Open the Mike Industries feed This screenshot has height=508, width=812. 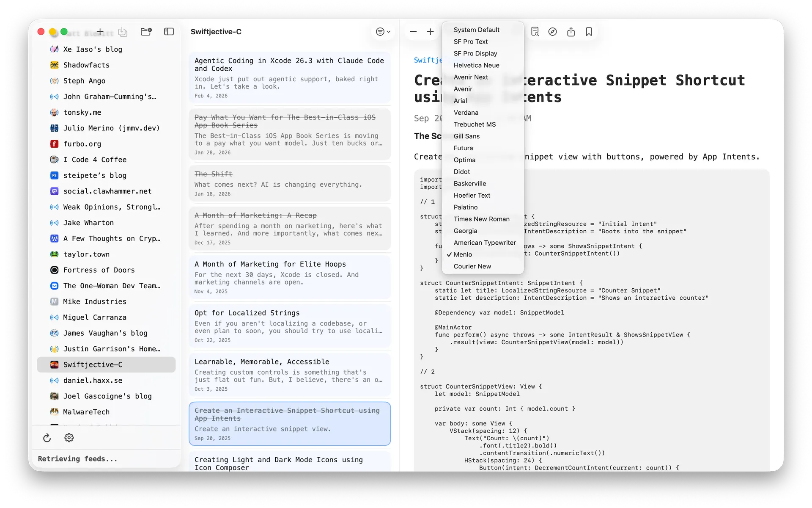(106, 301)
